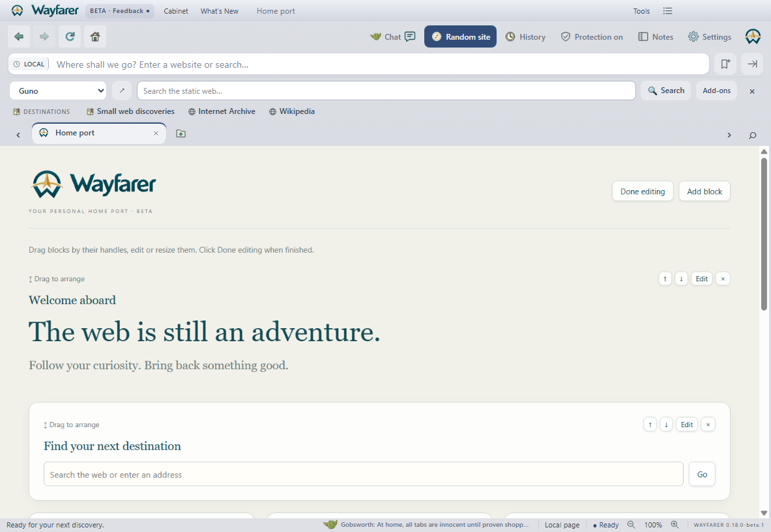Screen dimensions: 771x532
Task: Open the History panel
Action: (x=526, y=37)
